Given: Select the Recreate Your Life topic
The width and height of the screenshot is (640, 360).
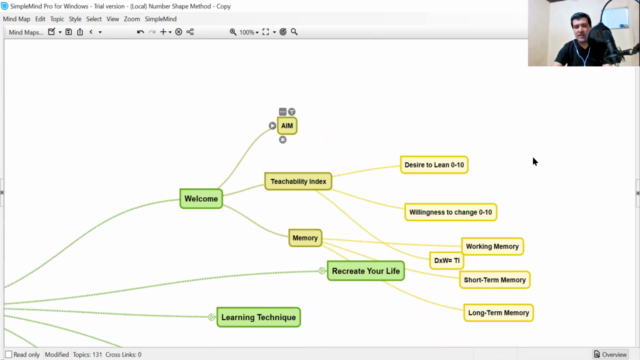Looking at the screenshot, I should (x=366, y=271).
